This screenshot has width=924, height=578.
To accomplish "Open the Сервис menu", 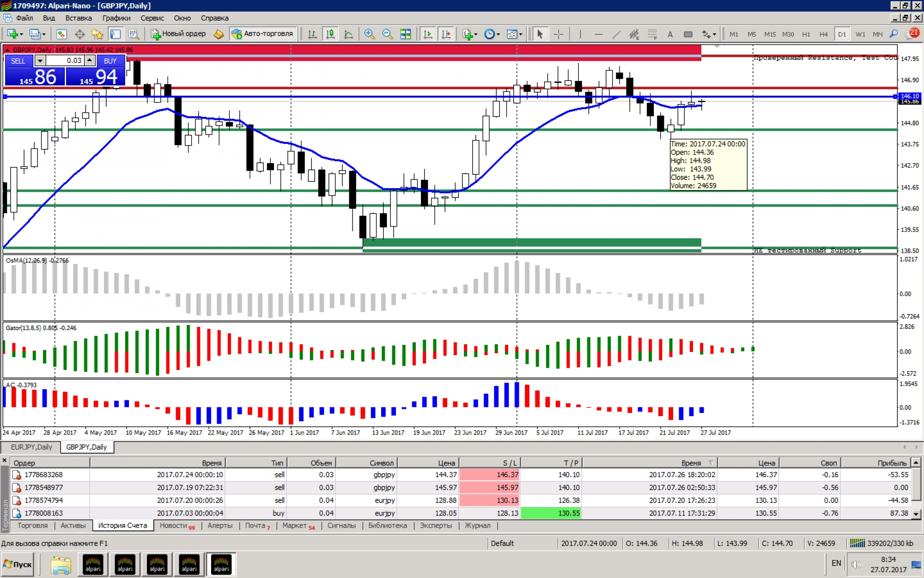I will click(152, 18).
